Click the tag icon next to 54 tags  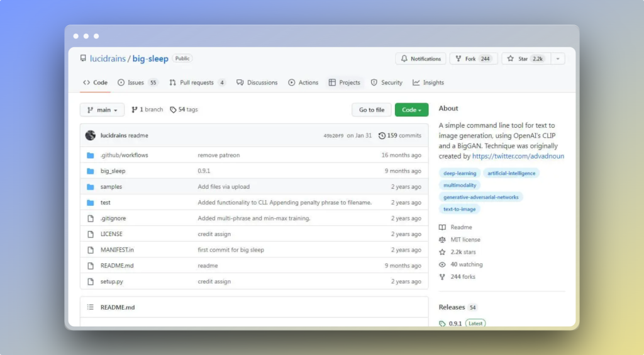click(x=173, y=110)
